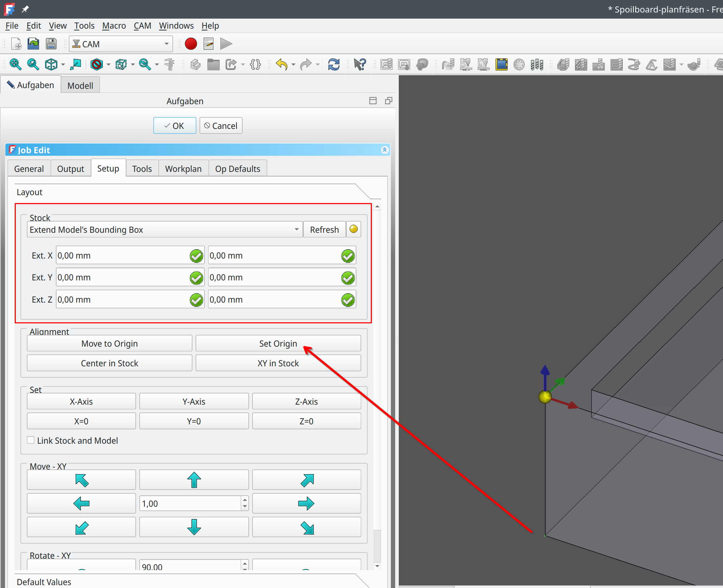This screenshot has height=588, width=723.
Task: Click the Undo arrow icon
Action: 282,64
